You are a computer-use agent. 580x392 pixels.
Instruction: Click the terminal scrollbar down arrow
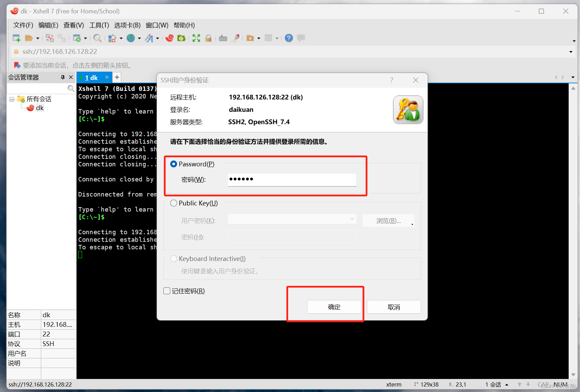tap(573, 375)
